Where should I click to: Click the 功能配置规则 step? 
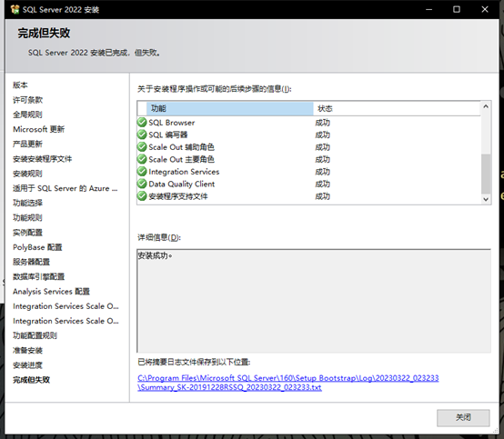(35, 335)
